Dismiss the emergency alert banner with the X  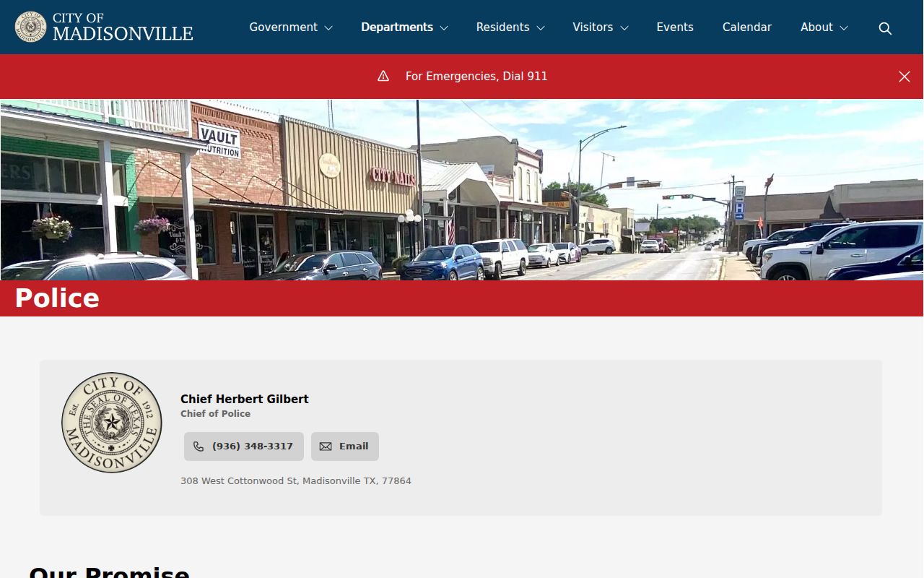[x=905, y=77]
